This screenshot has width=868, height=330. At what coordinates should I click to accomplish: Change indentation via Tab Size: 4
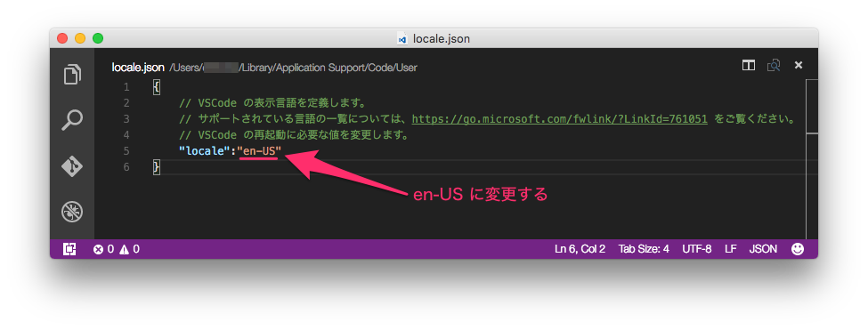(x=644, y=249)
